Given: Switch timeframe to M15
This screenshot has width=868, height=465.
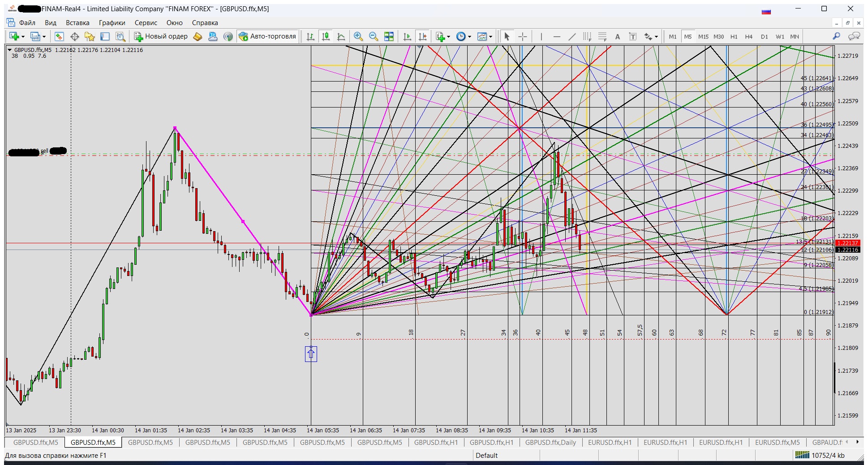Looking at the screenshot, I should click(703, 37).
